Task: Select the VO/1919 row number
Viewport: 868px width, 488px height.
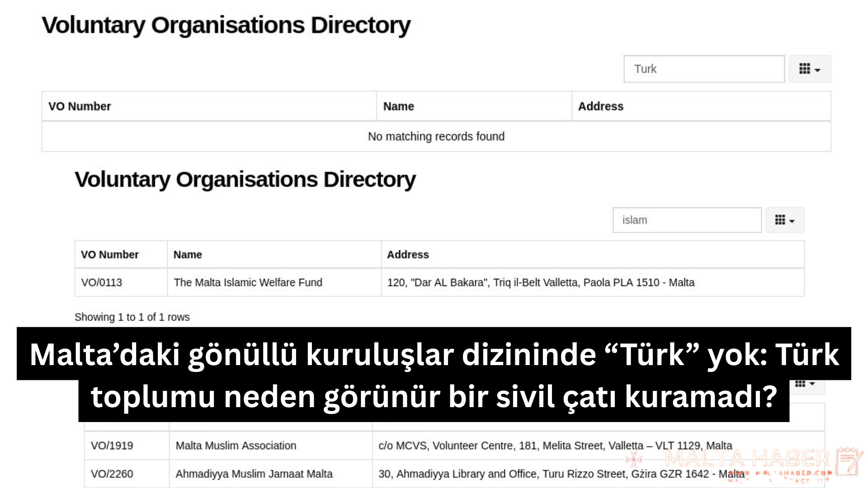Action: (x=112, y=446)
